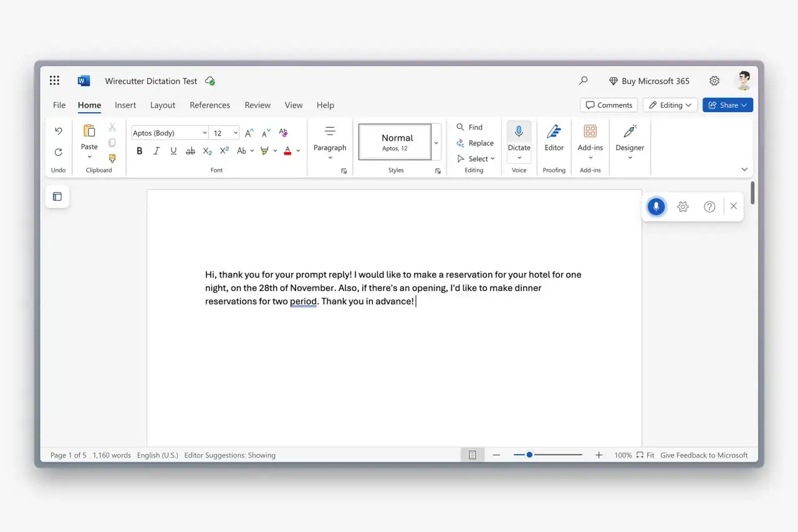Viewport: 798px width, 532px height.
Task: Click the dictation help question mark
Action: click(709, 207)
